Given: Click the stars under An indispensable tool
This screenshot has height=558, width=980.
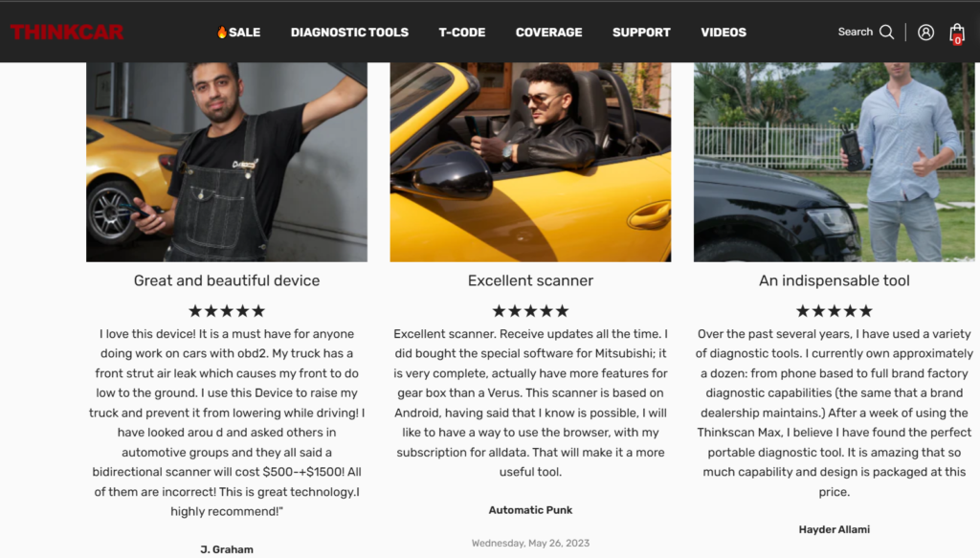Looking at the screenshot, I should [835, 310].
